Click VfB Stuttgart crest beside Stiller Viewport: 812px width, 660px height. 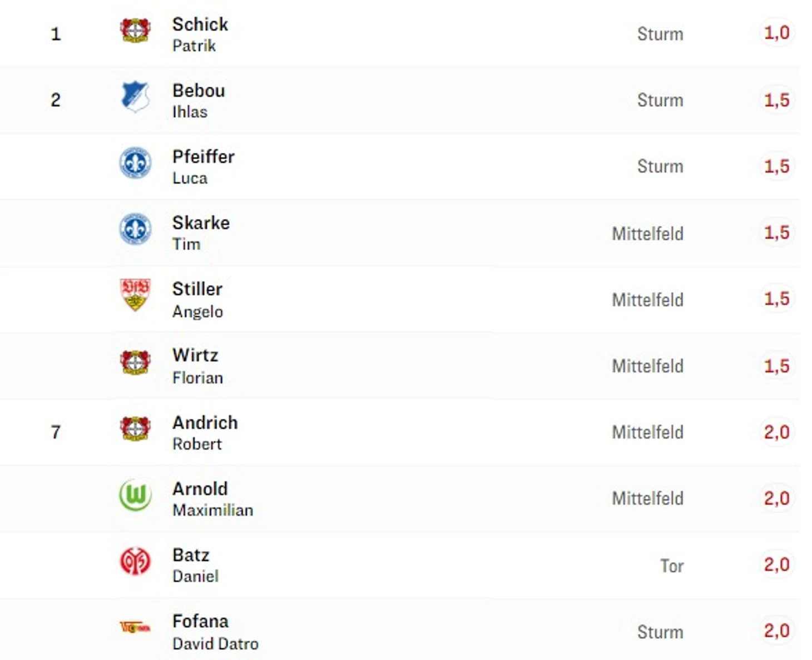point(135,294)
